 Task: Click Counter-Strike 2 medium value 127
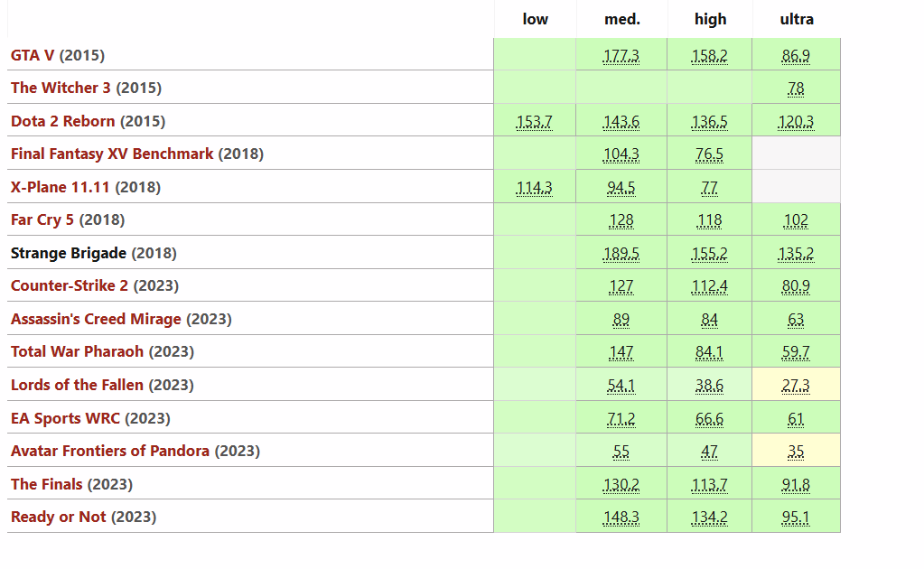point(621,286)
